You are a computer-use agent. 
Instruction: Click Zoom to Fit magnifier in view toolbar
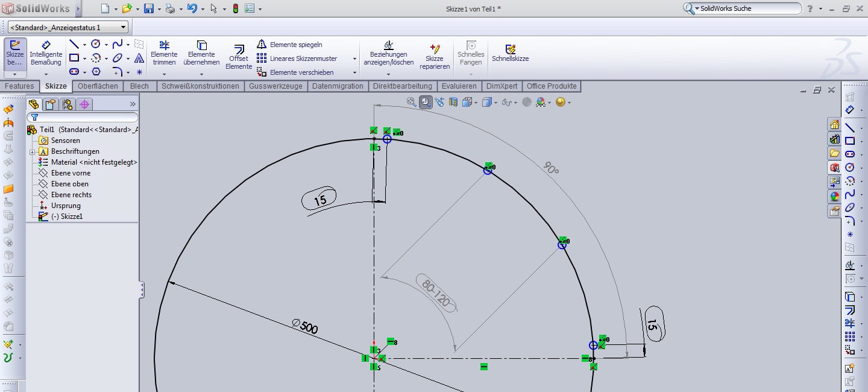pos(412,102)
